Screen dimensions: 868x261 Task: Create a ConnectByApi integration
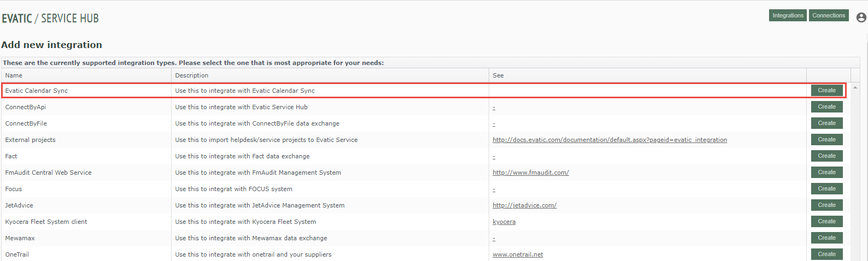click(826, 107)
